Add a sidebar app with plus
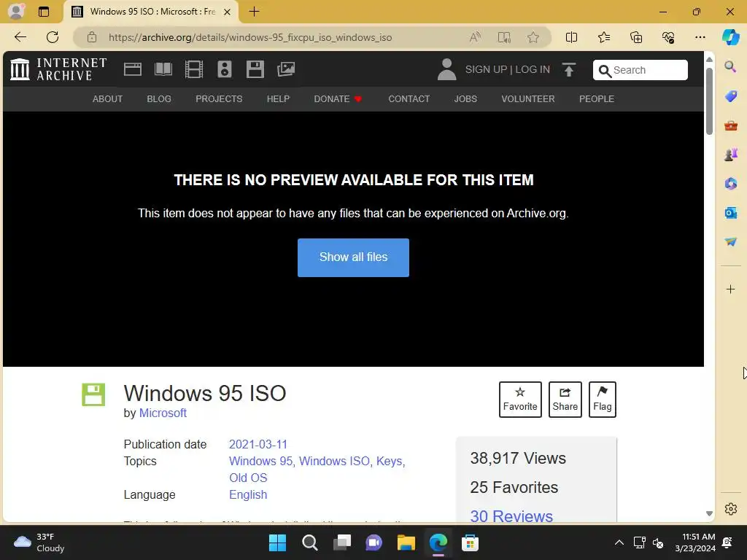 730,289
